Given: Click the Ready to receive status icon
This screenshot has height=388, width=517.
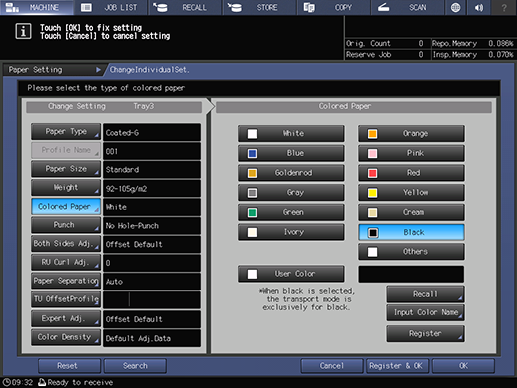Looking at the screenshot, I should [42, 382].
